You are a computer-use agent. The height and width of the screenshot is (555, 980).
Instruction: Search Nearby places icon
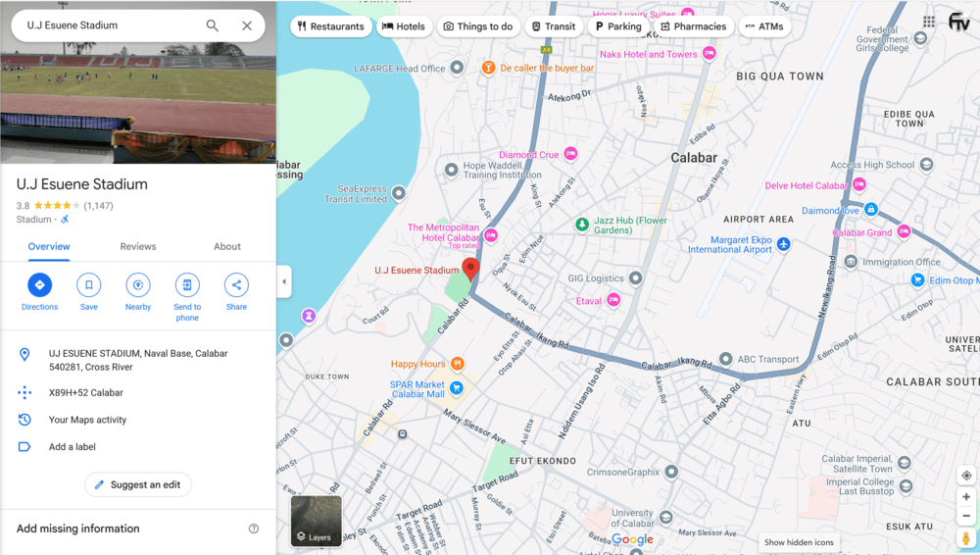(x=138, y=285)
